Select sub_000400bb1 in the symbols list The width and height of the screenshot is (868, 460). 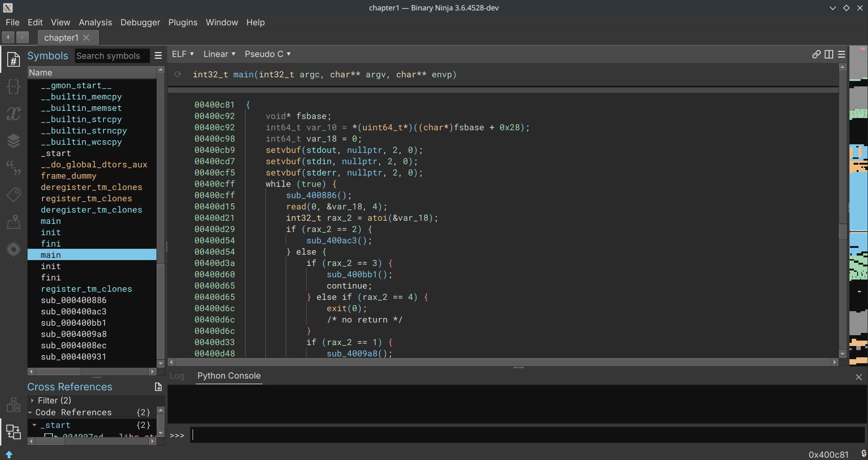tap(74, 323)
